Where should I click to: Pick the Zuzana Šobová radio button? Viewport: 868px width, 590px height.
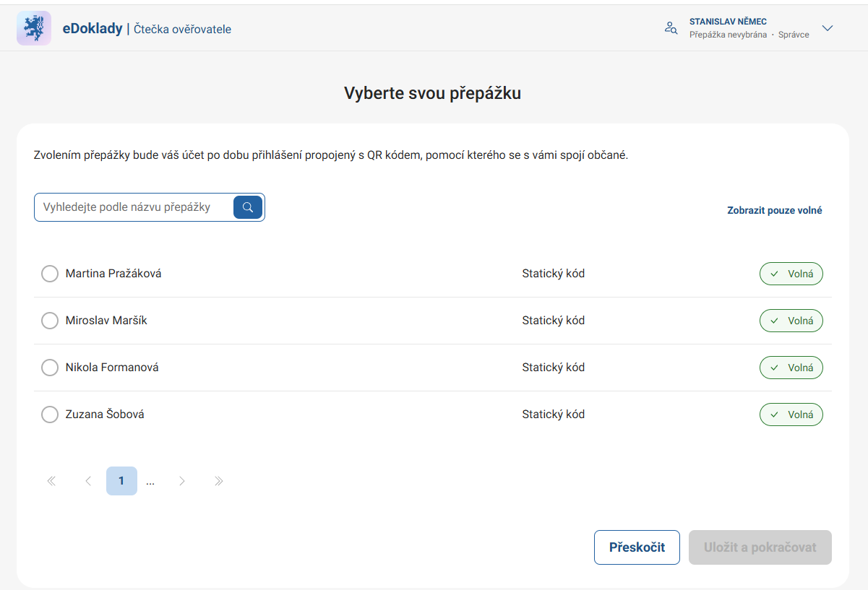(x=50, y=415)
